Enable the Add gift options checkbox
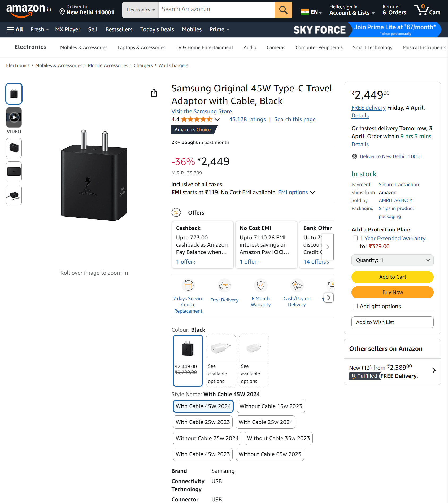Screen dimensions: 448x503 (355, 306)
